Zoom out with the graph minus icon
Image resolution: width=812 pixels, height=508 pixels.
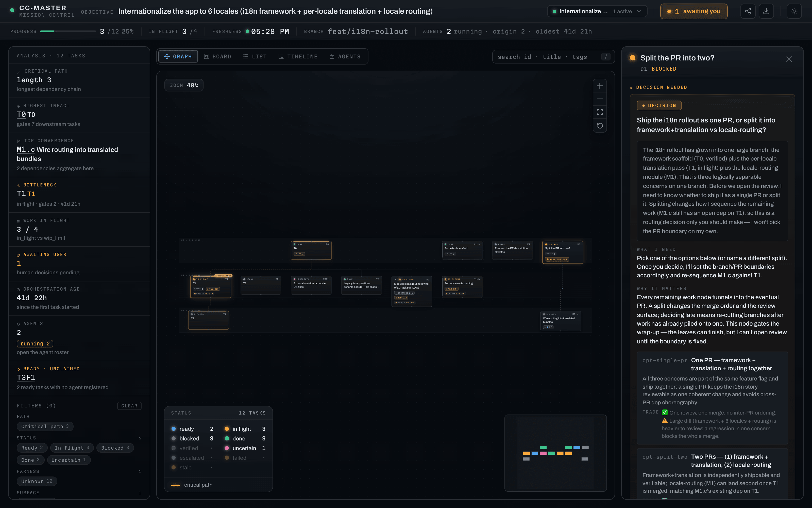600,99
